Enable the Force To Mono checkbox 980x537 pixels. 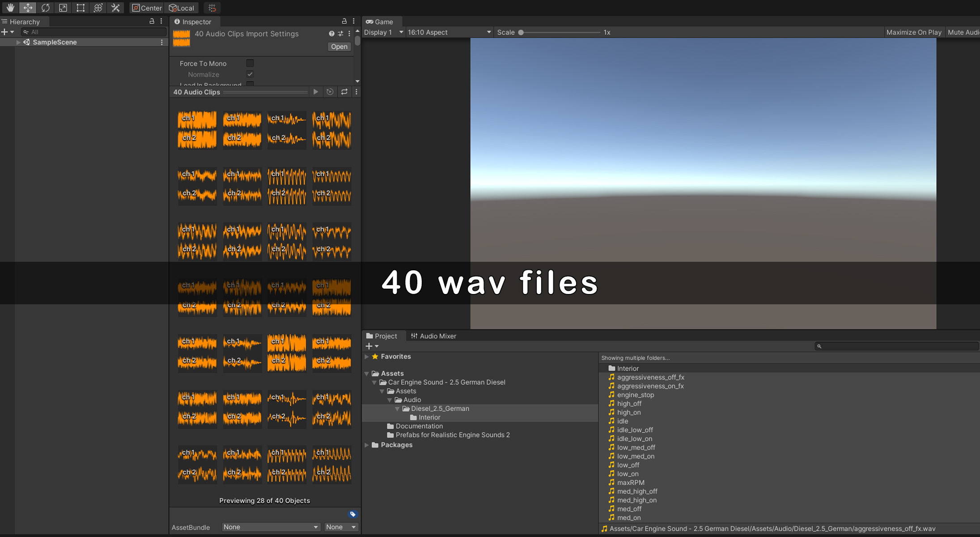click(250, 64)
